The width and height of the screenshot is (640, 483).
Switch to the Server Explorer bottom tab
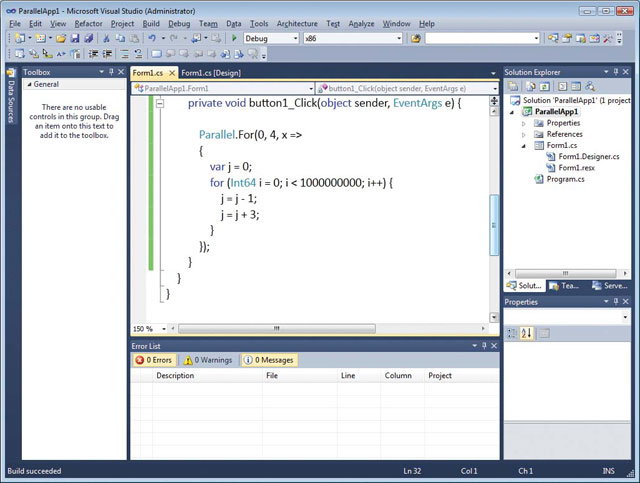pyautogui.click(x=610, y=286)
